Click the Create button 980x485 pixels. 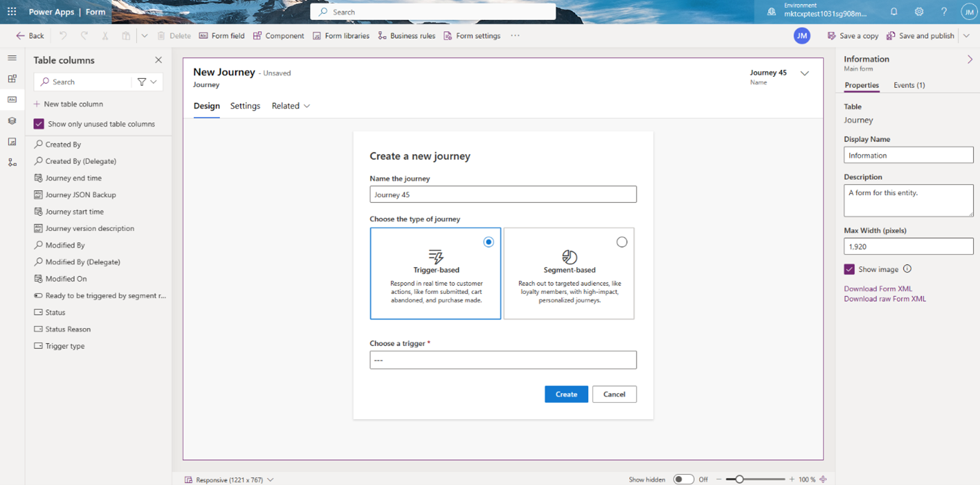point(566,395)
